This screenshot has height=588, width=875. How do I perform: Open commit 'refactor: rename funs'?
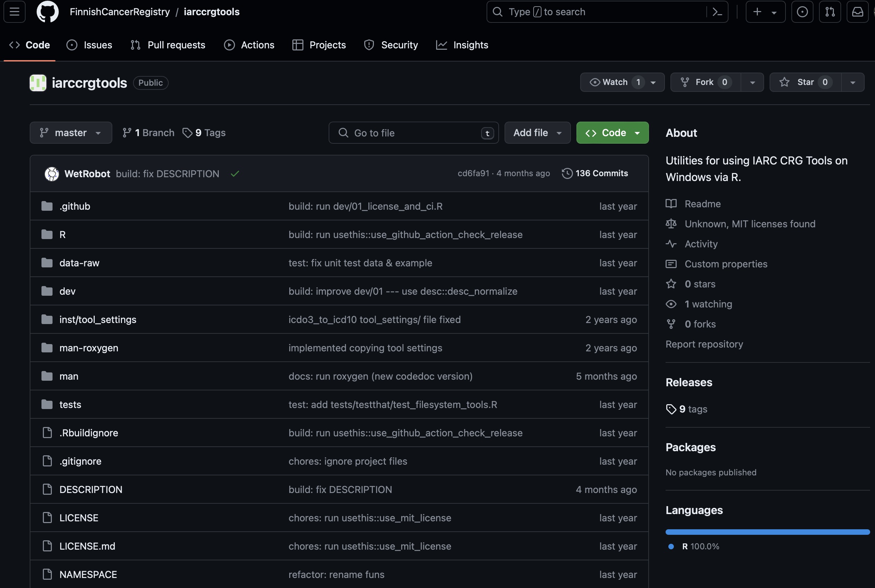337,575
